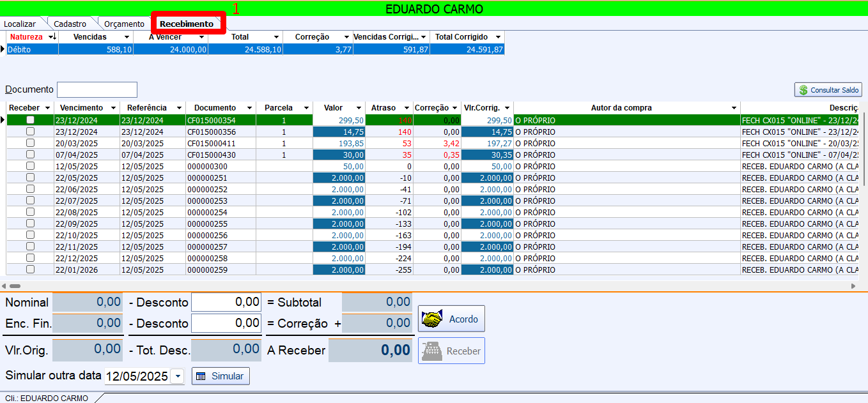
Task: Click the Consultar Saldo money icon button
Action: (x=828, y=90)
